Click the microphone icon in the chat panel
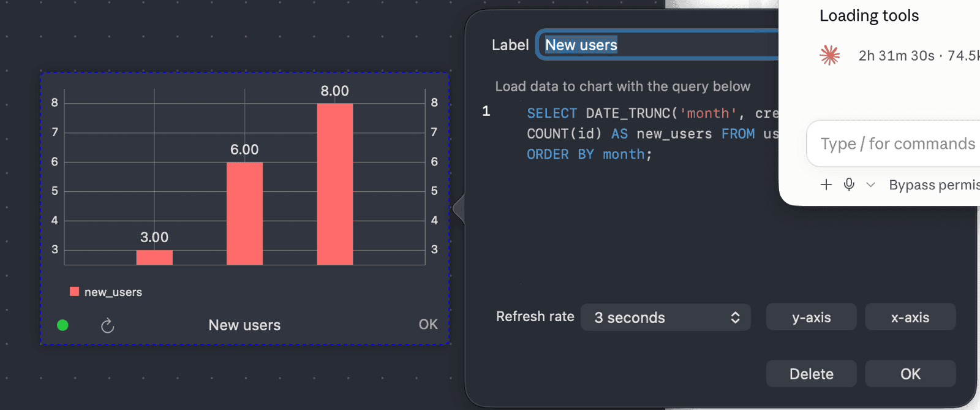980x410 pixels. [849, 184]
